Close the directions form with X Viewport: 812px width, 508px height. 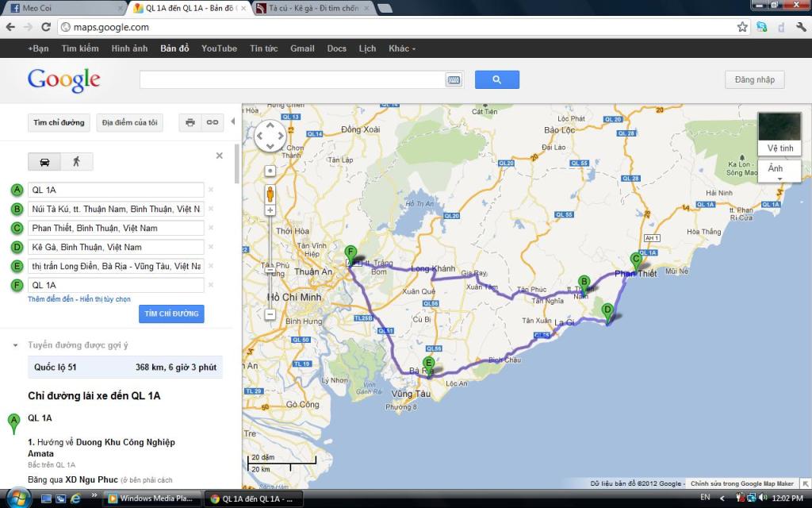click(220, 156)
